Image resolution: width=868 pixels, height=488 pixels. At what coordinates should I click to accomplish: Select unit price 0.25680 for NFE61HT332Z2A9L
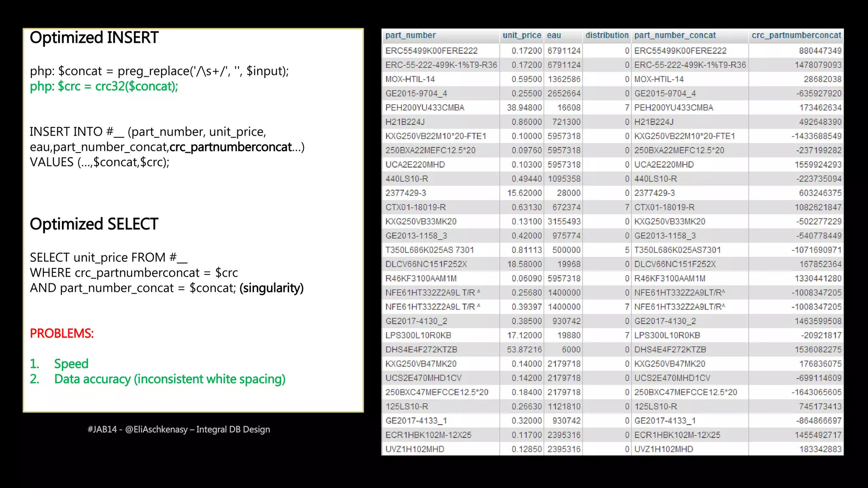click(526, 293)
